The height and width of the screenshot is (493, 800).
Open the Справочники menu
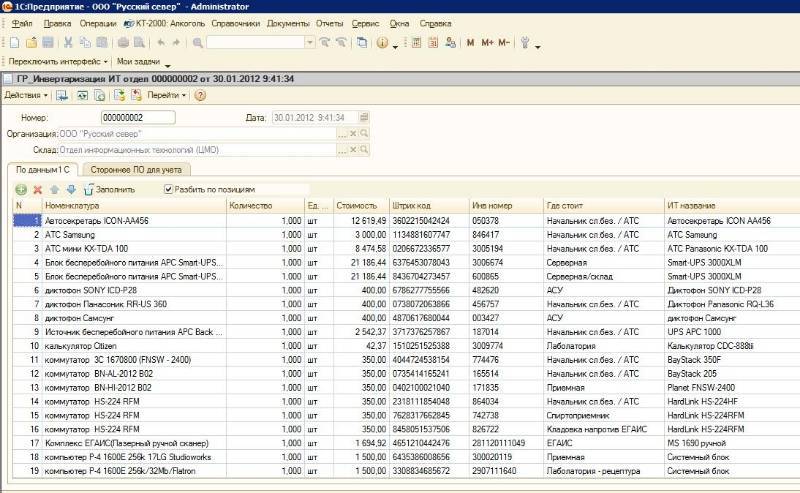tap(237, 21)
